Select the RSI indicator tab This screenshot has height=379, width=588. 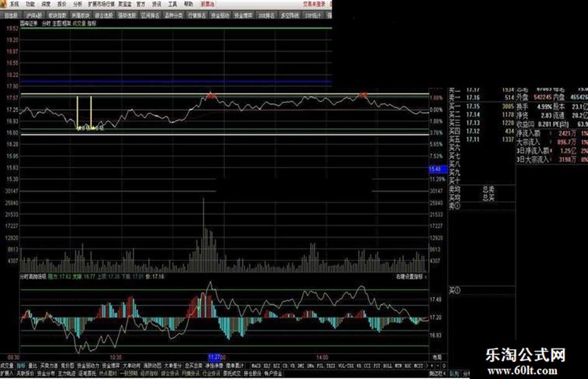point(277,365)
